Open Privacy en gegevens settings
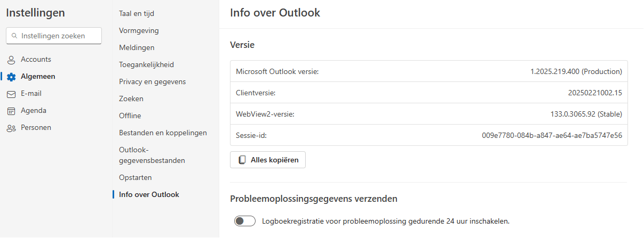644x238 pixels. pos(152,81)
